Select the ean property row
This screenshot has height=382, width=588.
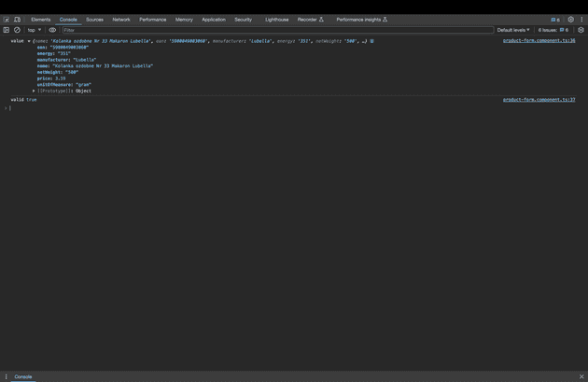point(63,48)
